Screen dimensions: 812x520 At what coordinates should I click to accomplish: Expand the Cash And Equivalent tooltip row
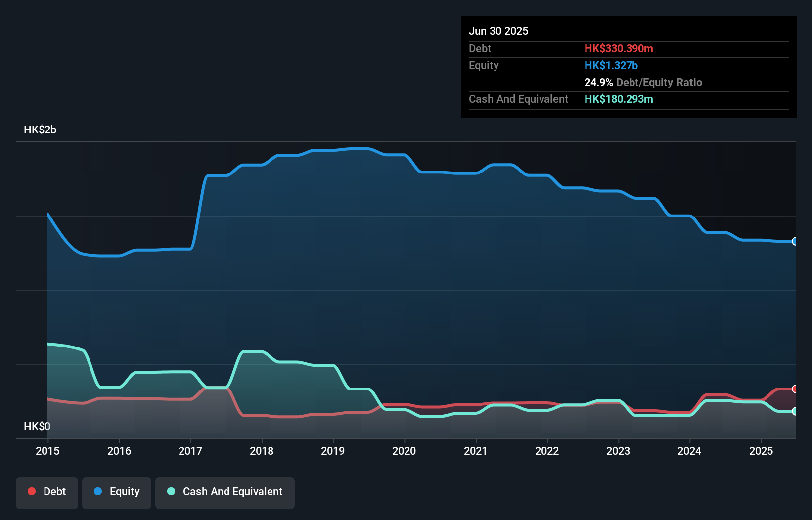tap(518, 99)
